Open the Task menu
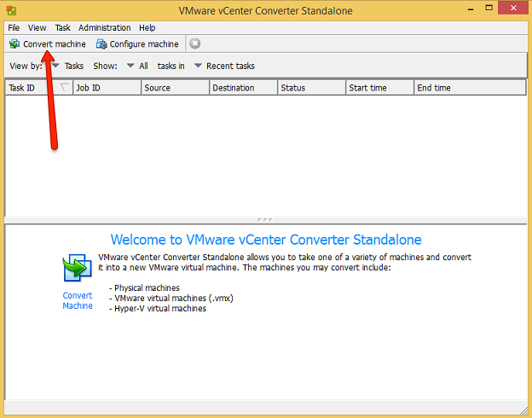 62,28
